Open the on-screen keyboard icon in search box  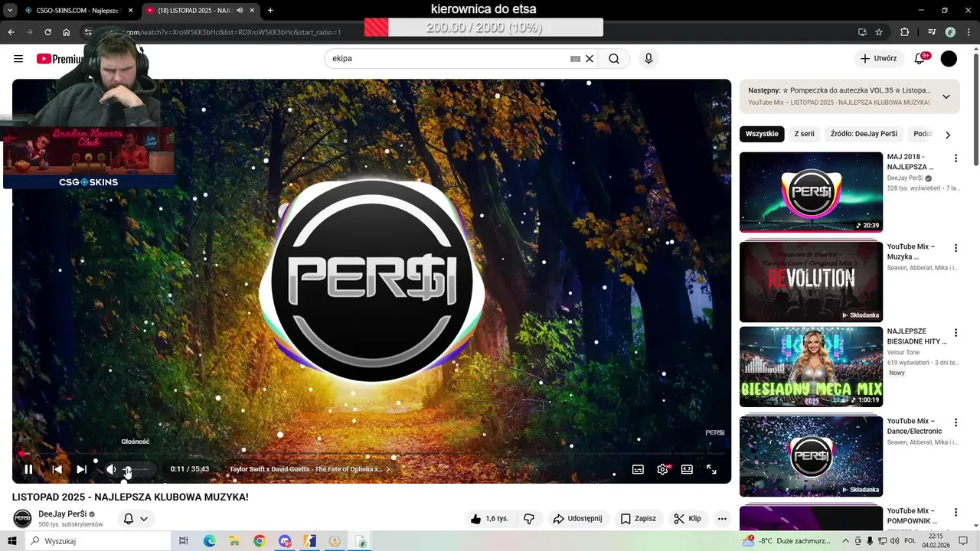click(x=575, y=59)
